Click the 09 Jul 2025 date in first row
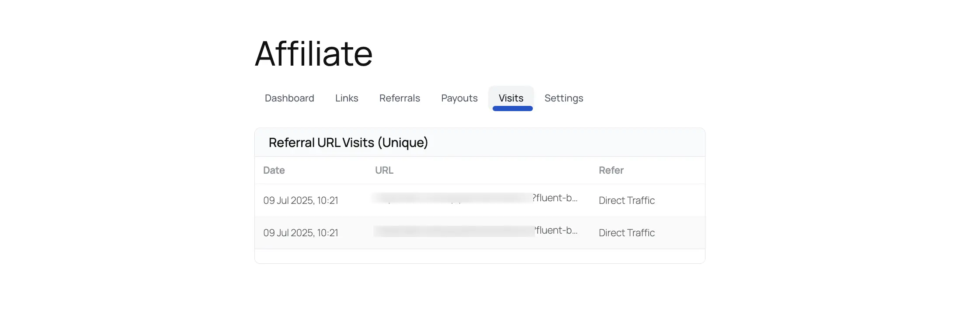 click(301, 200)
